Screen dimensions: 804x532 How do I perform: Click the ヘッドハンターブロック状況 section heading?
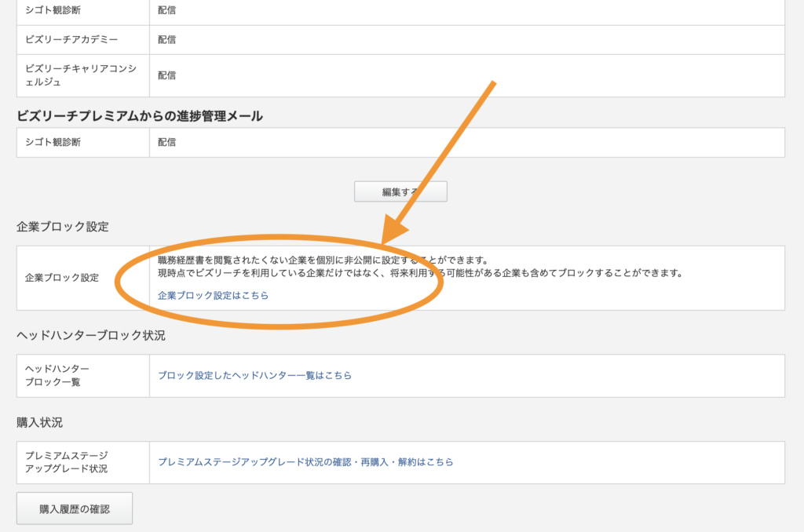tap(91, 335)
